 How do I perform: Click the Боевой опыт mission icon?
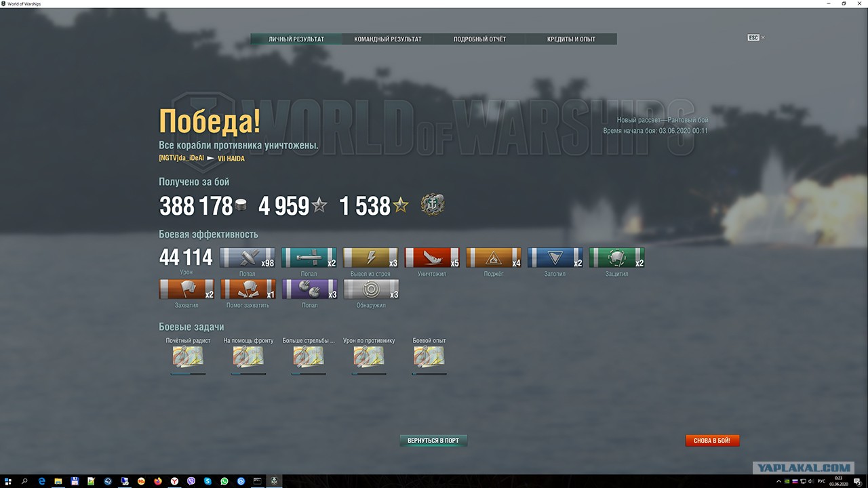click(x=429, y=357)
